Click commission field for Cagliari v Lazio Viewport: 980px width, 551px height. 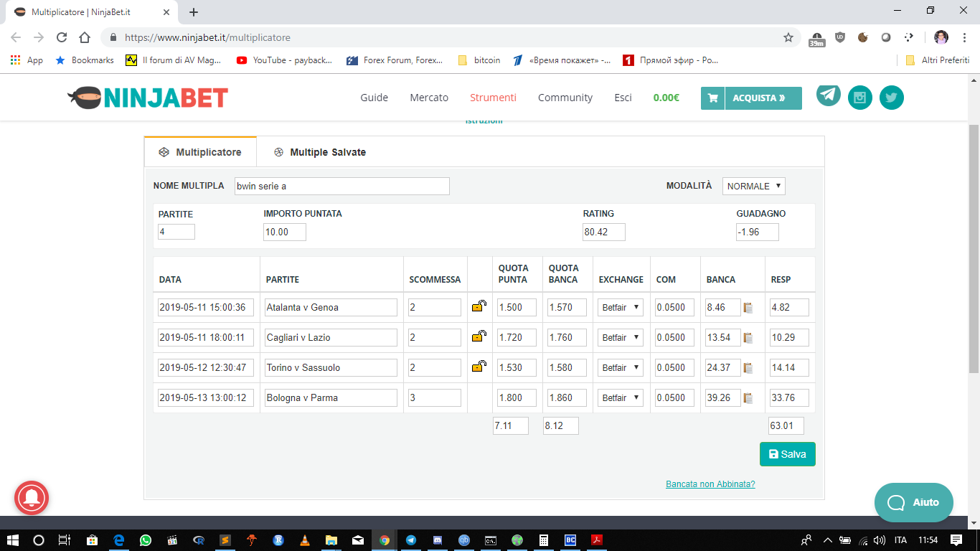(675, 337)
